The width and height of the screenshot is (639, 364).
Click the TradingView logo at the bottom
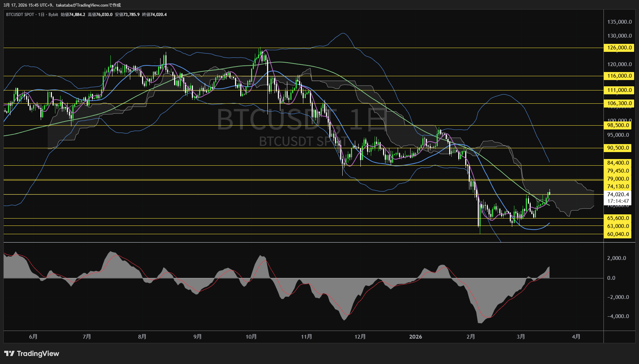(32, 354)
